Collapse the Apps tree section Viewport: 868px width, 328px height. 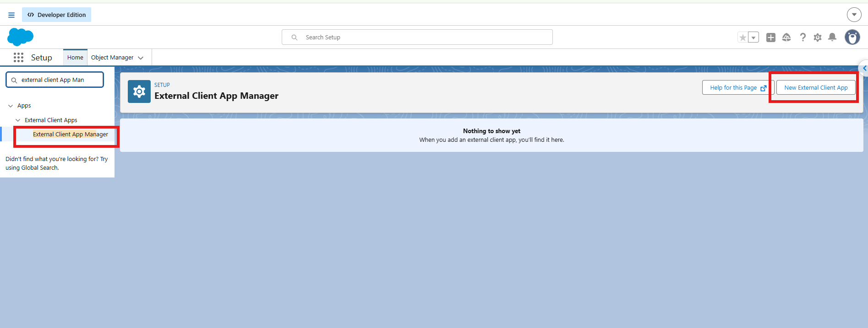click(11, 106)
